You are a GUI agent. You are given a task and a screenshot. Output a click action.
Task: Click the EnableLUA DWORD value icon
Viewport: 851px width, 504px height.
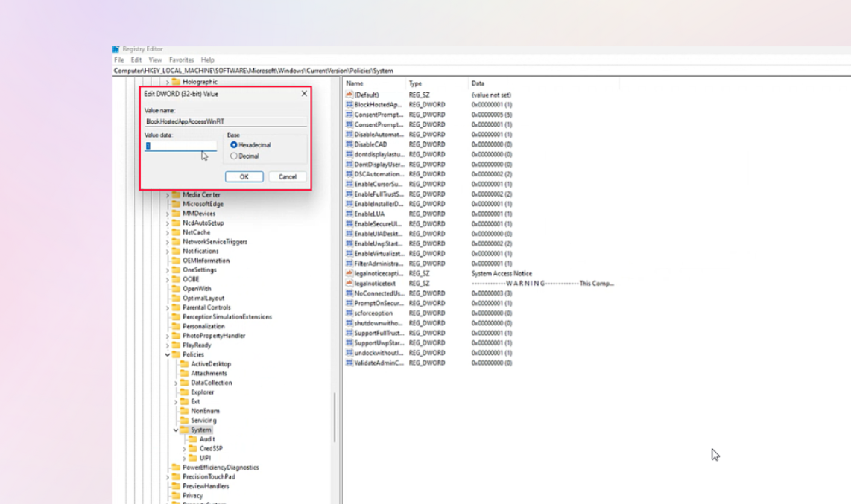pos(349,214)
